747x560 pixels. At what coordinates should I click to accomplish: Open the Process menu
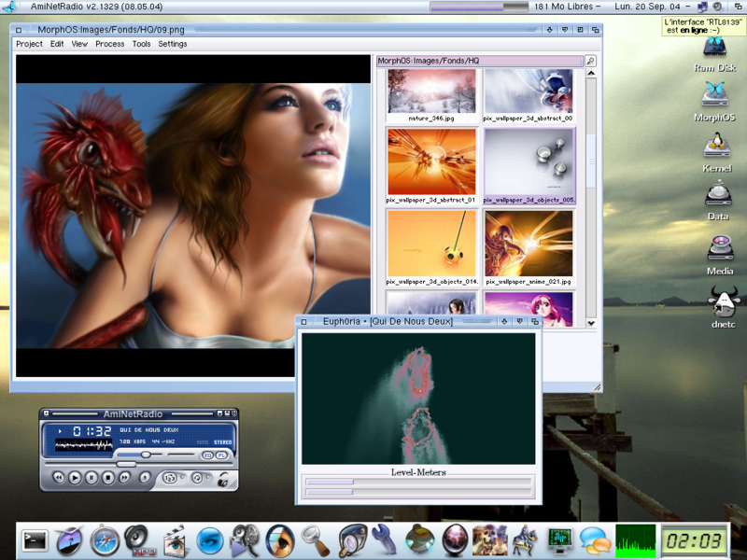pyautogui.click(x=109, y=44)
